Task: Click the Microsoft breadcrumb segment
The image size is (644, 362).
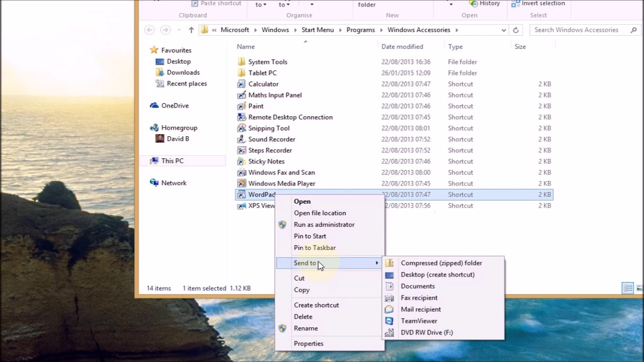Action: point(235,30)
